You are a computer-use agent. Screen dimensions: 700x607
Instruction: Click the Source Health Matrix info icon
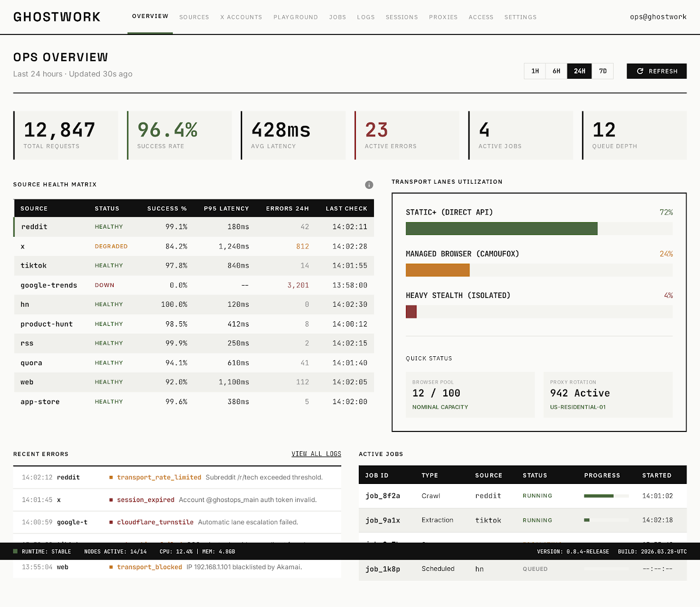[369, 185]
